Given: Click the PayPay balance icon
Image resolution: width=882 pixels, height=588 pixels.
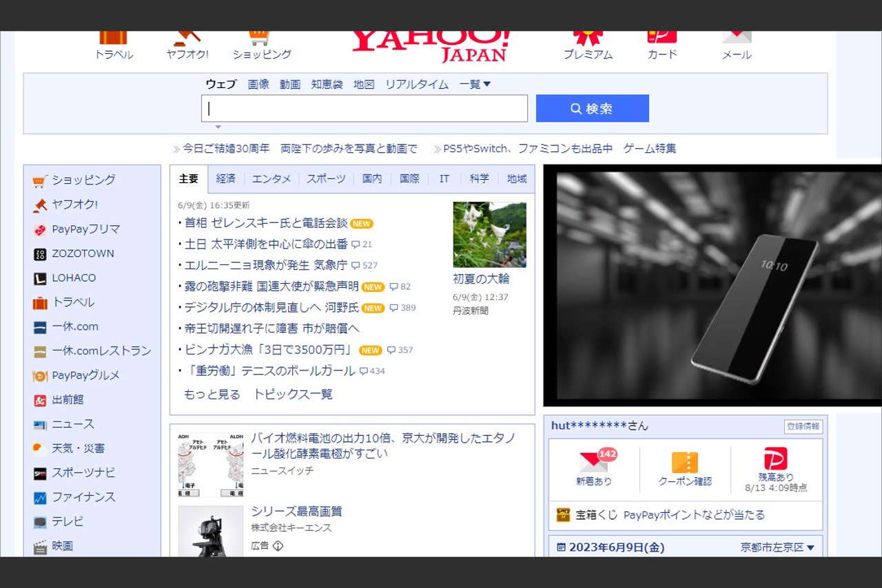Looking at the screenshot, I should [x=775, y=459].
